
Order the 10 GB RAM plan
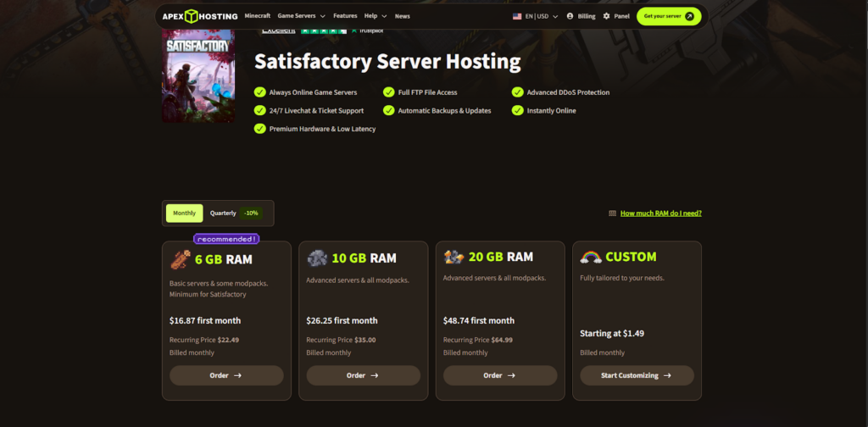pos(363,375)
